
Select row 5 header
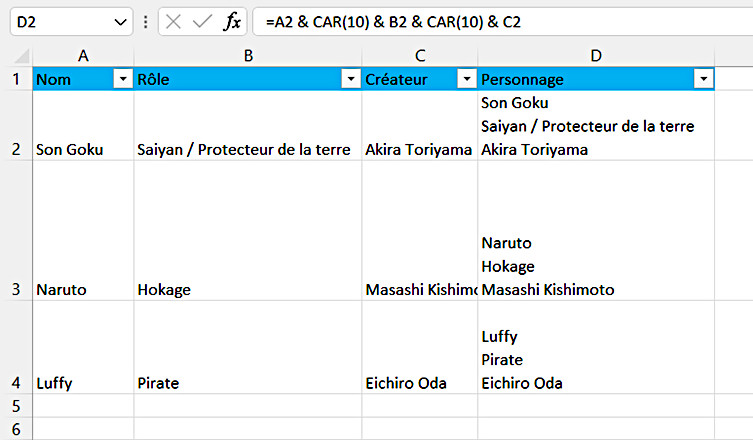16,406
